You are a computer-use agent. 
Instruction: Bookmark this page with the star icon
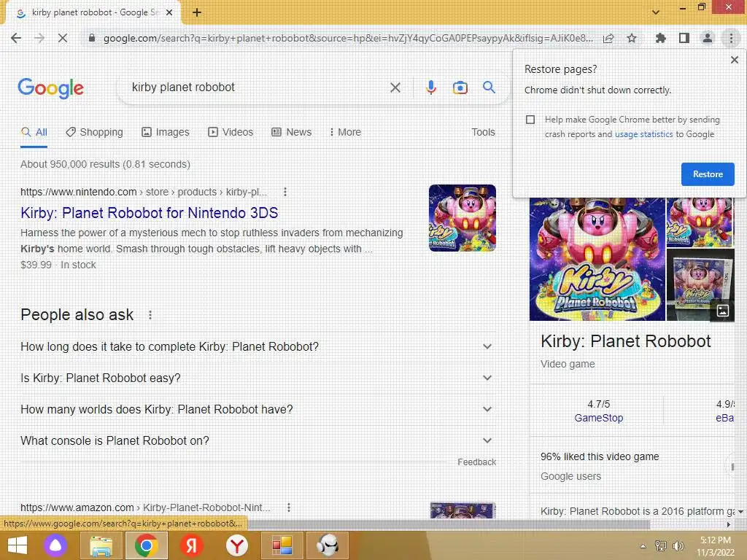632,38
